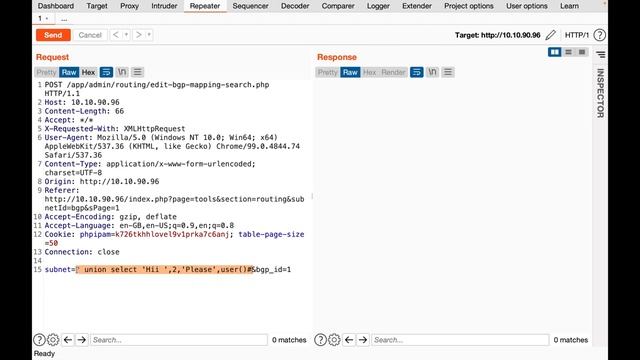Open User options tab
The width and height of the screenshot is (640, 360).
pos(527,6)
